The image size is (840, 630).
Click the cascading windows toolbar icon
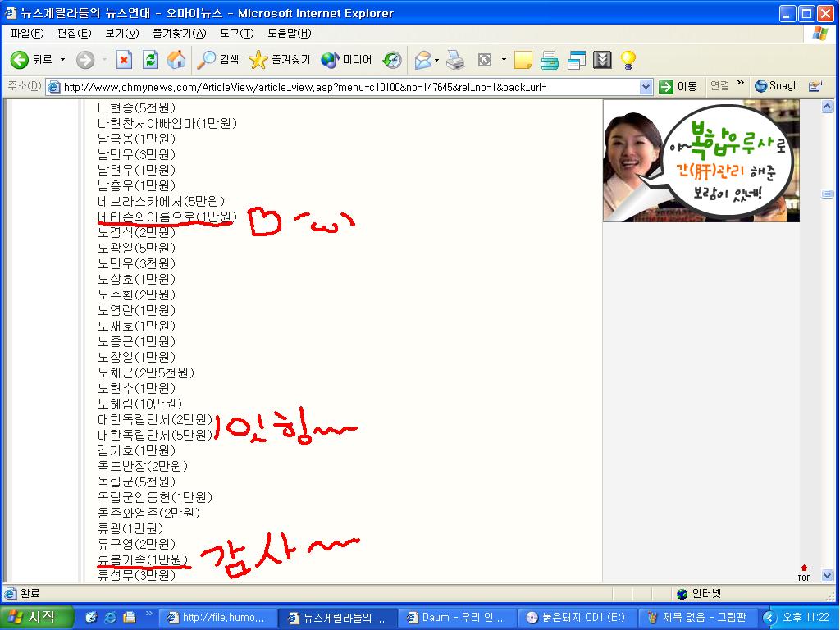pyautogui.click(x=577, y=59)
